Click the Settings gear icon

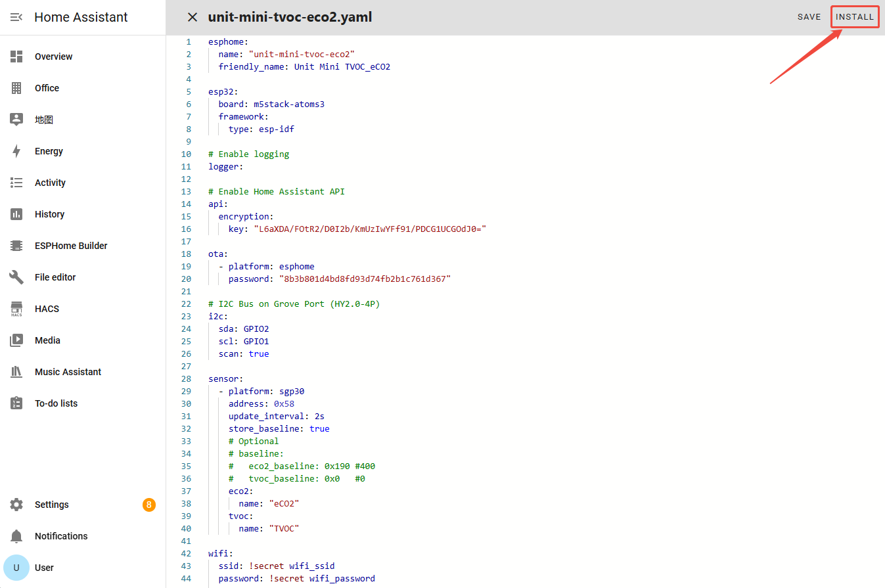16,505
